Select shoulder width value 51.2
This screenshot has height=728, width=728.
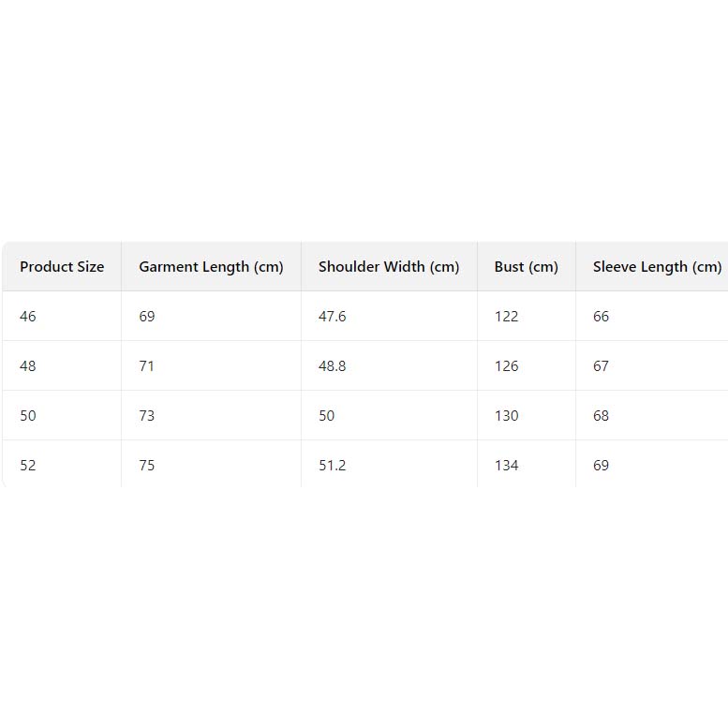332,466
